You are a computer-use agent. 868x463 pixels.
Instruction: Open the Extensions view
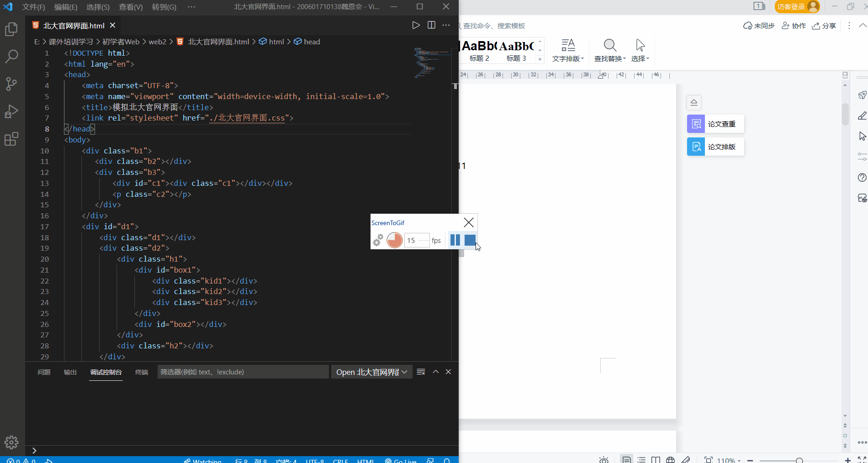coord(11,139)
